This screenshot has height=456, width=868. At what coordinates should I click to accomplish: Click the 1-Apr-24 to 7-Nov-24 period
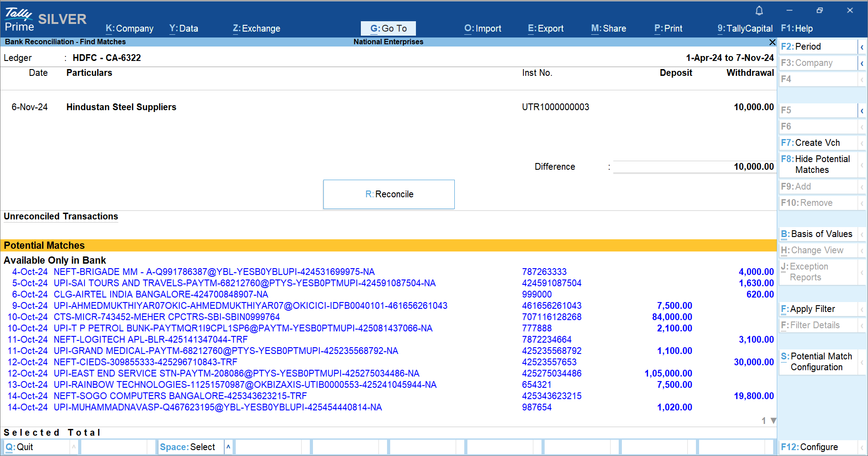(730, 58)
